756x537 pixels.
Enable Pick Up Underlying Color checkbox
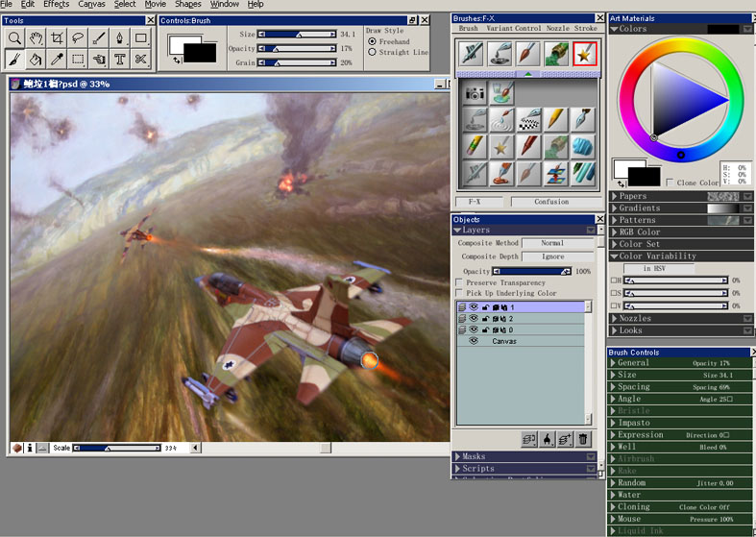[459, 293]
